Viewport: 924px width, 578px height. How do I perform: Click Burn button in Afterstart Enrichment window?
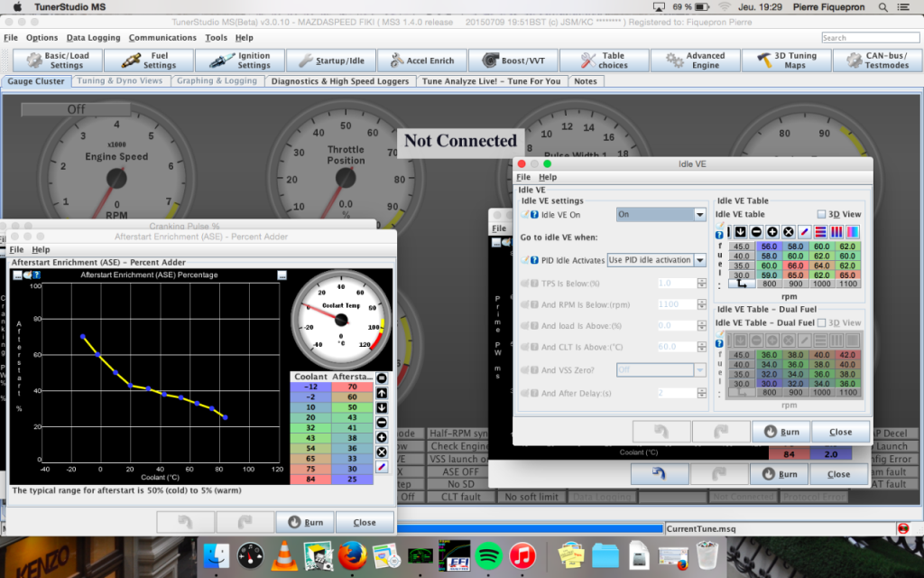[x=305, y=522]
